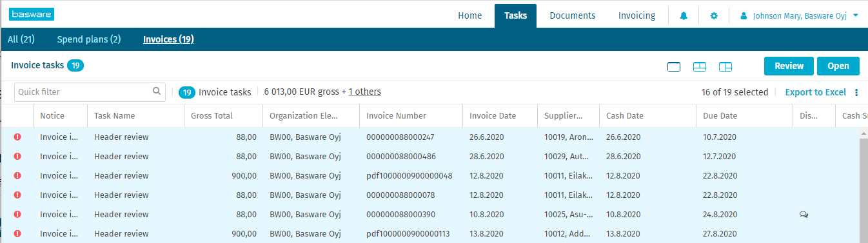Go to the Home tab
Screen dimensions: 868x243
click(x=470, y=15)
